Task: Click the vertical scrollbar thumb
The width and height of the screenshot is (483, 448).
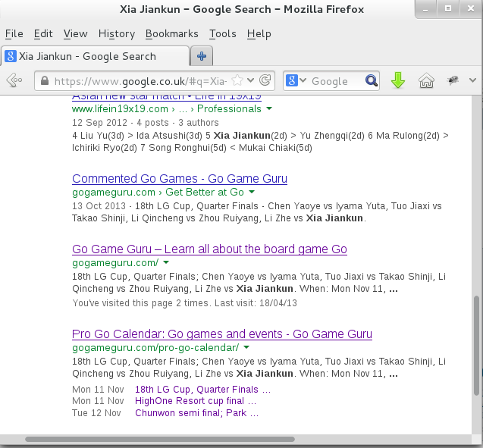Action: tap(477, 345)
